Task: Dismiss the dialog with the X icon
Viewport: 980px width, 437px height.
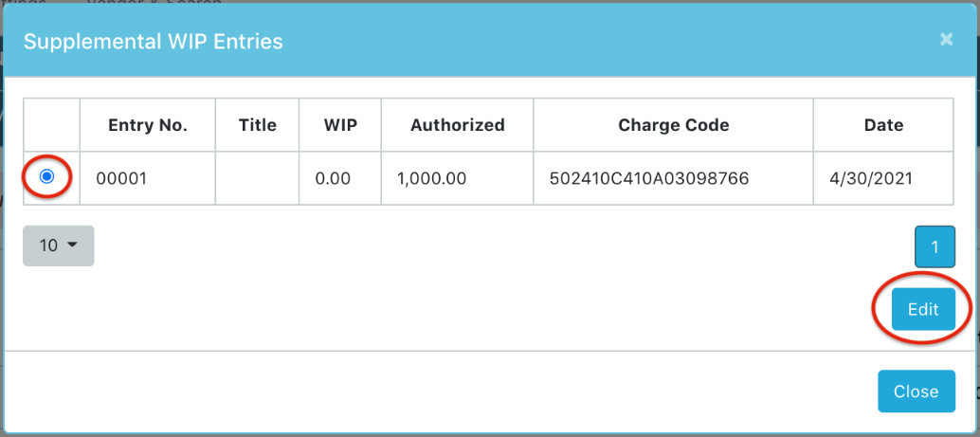Action: click(x=946, y=40)
